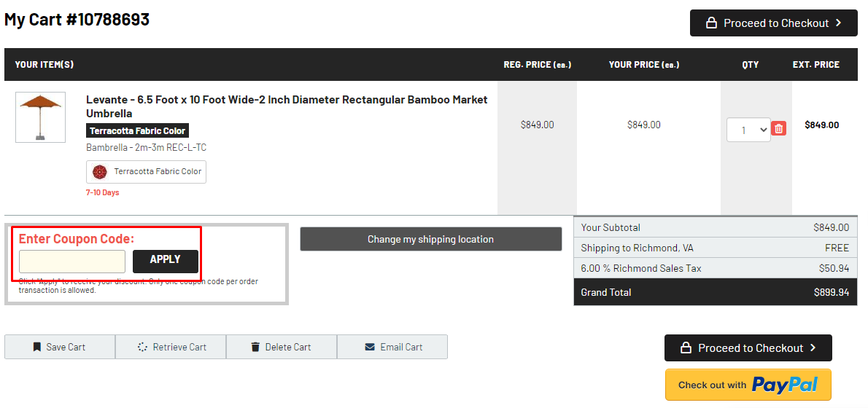This screenshot has width=868, height=408.
Task: Click the spinner icon on Retrieve Cart
Action: click(142, 347)
